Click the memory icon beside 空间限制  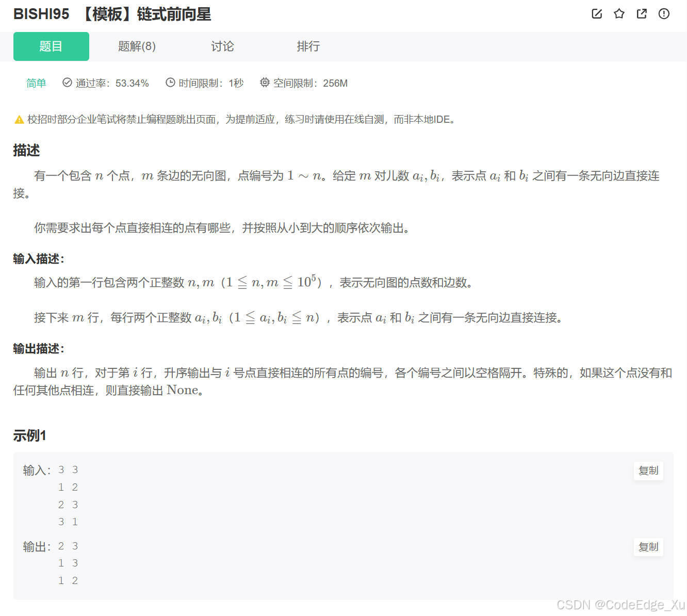[265, 82]
